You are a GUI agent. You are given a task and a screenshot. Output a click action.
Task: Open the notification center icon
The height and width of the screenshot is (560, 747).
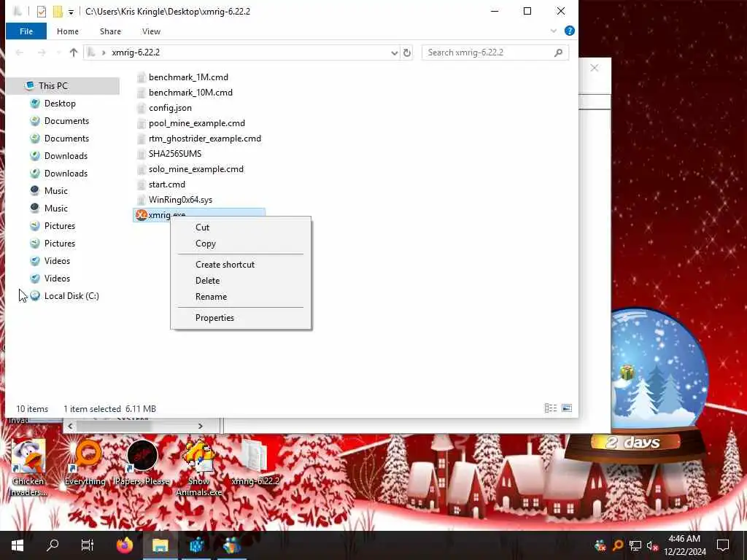pyautogui.click(x=723, y=545)
